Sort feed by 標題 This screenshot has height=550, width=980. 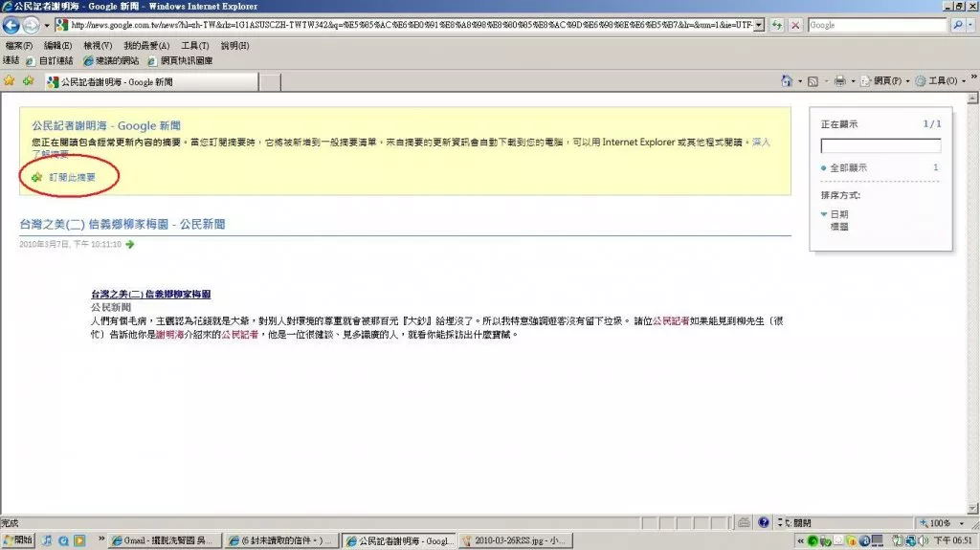point(838,227)
